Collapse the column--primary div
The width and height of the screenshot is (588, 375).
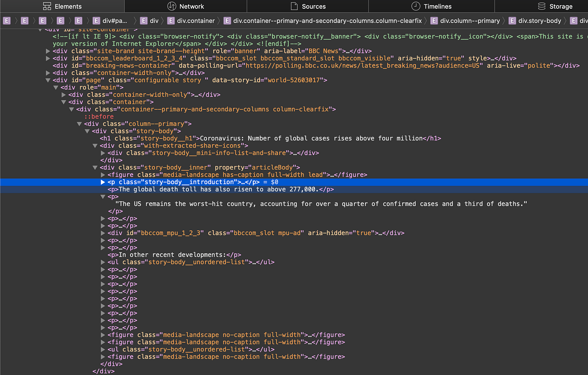79,124
